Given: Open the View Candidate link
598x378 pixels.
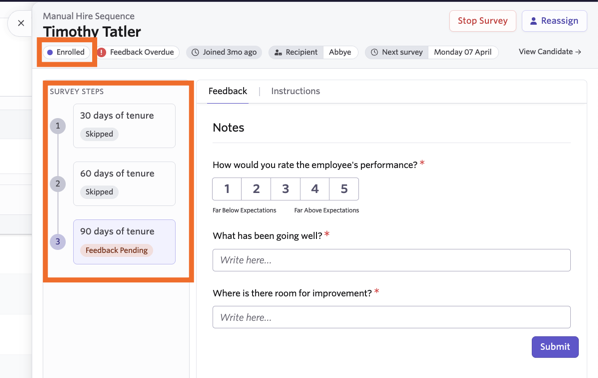Looking at the screenshot, I should click(x=550, y=51).
